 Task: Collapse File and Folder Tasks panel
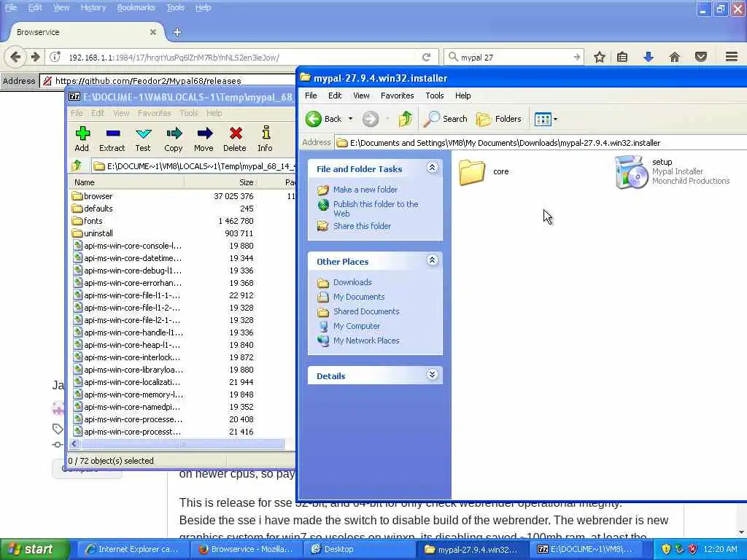pos(432,168)
